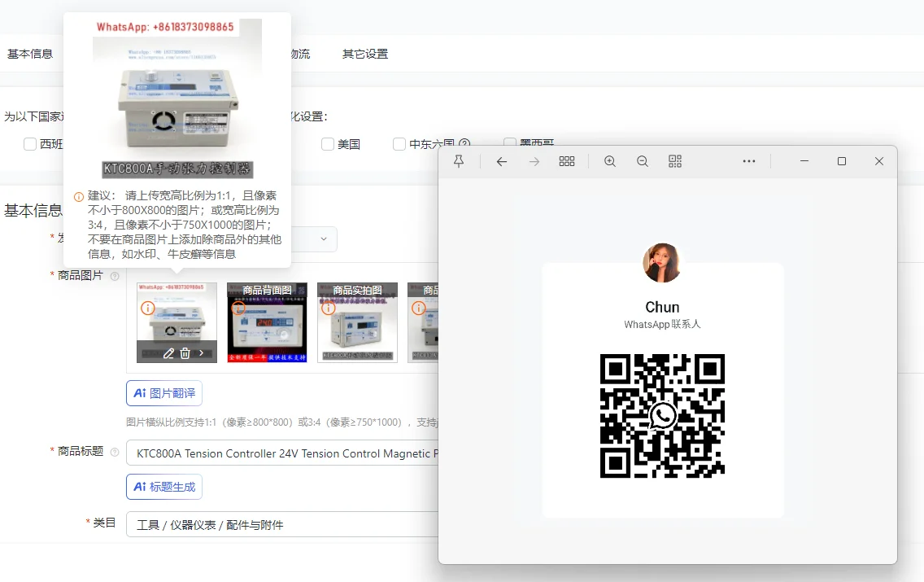Click the help icon next to 商品图片
The width and height of the screenshot is (924, 582).
tap(115, 276)
